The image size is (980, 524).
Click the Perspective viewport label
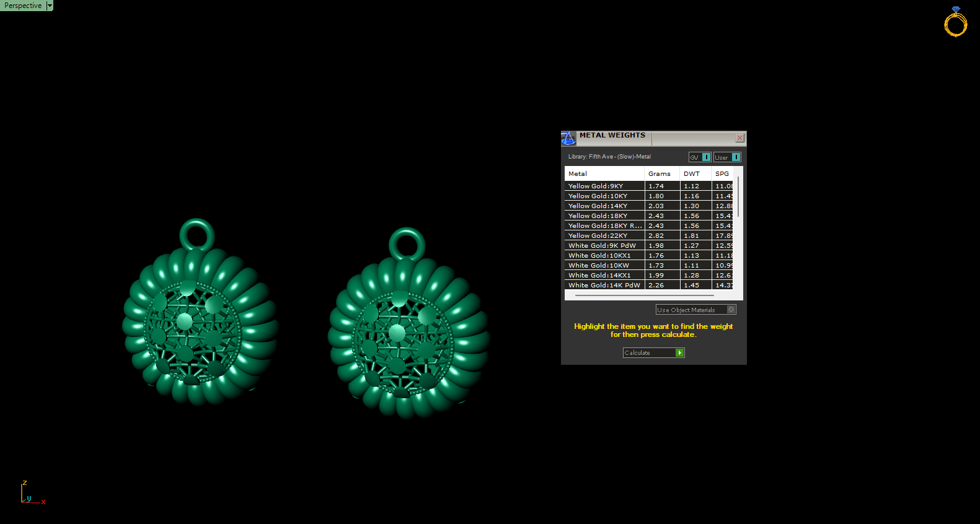(23, 6)
